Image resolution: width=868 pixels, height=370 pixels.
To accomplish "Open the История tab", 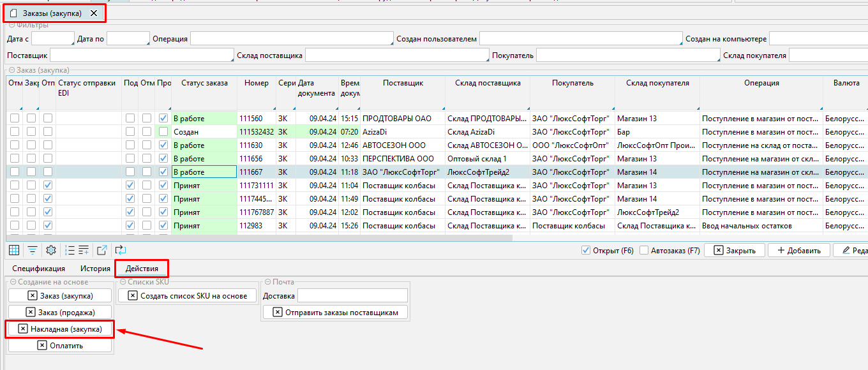I will tap(95, 269).
